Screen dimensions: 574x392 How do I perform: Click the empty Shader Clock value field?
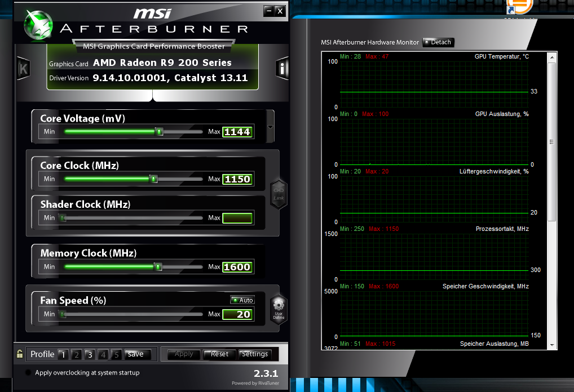(237, 218)
